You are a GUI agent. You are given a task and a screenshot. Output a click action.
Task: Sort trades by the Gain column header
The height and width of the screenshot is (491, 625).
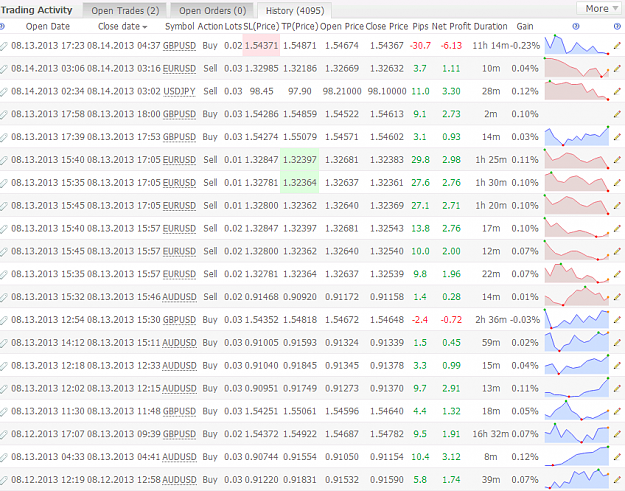pos(525,27)
